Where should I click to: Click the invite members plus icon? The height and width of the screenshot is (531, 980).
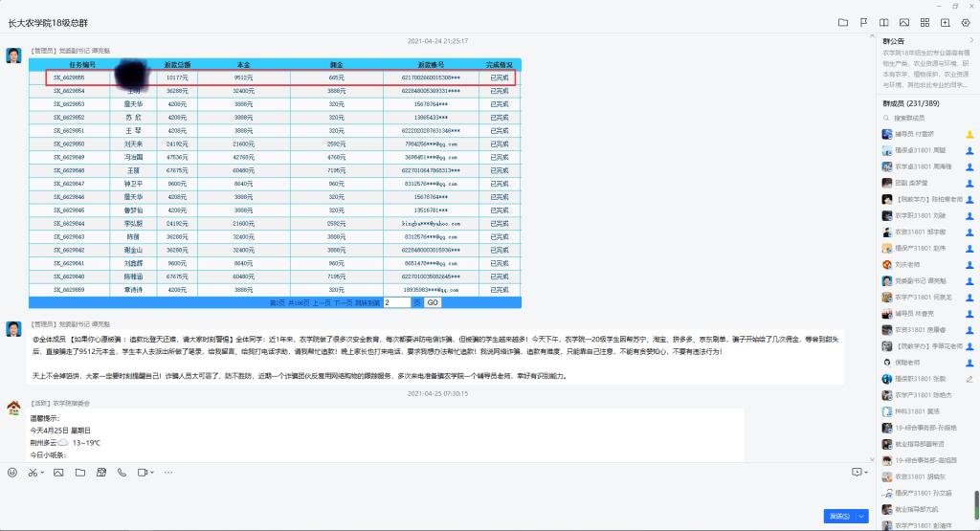pos(945,22)
